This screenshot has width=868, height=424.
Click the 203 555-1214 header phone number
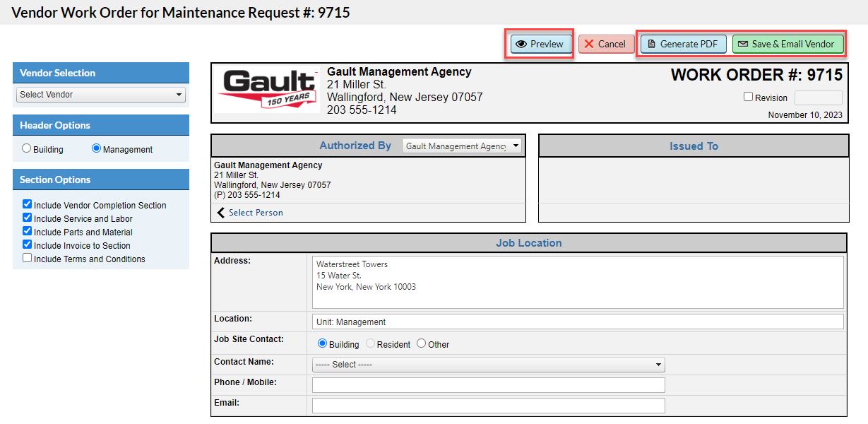(x=362, y=110)
